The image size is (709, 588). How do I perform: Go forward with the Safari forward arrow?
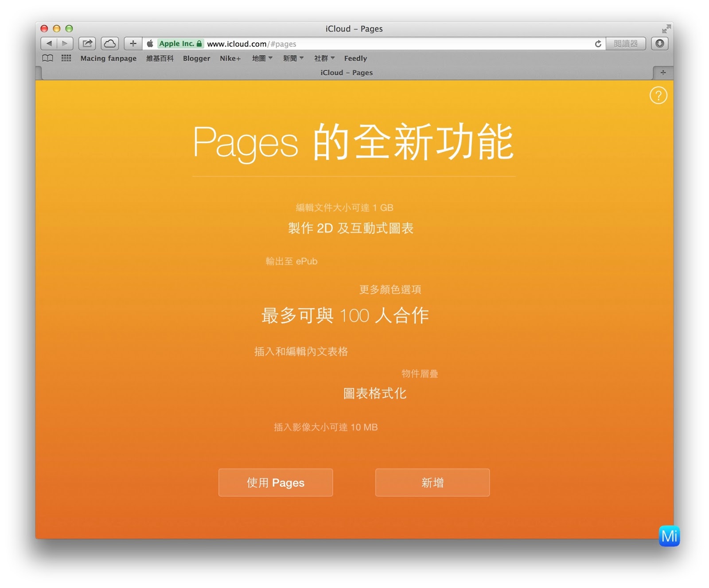(x=65, y=43)
